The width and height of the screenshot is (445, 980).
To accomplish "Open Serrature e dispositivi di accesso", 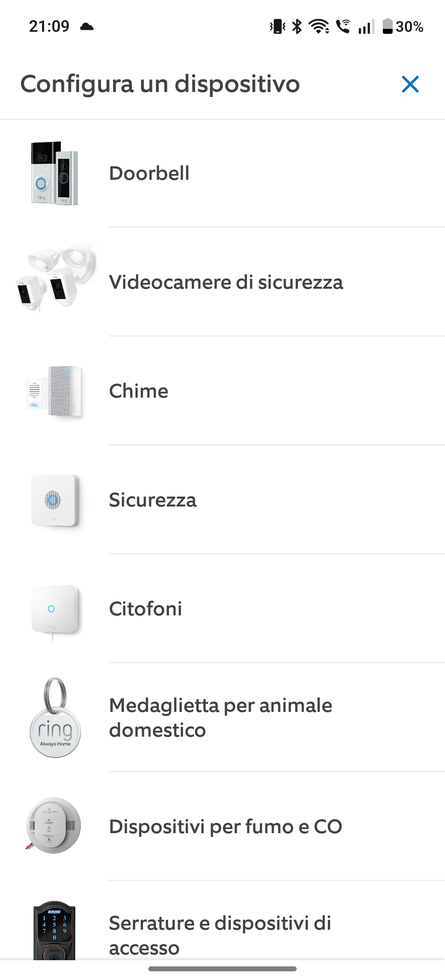I will [x=220, y=935].
